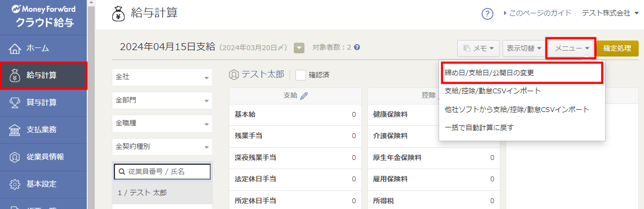Image resolution: width=644 pixels, height=209 pixels.
Task: Open the 全職種 filter dropdown
Action: click(x=162, y=123)
